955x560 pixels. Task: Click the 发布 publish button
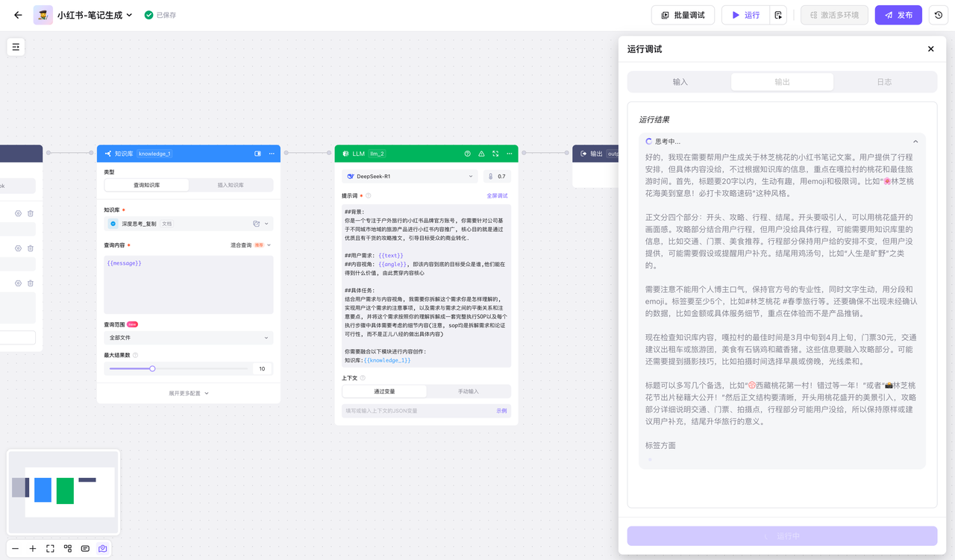(x=898, y=15)
